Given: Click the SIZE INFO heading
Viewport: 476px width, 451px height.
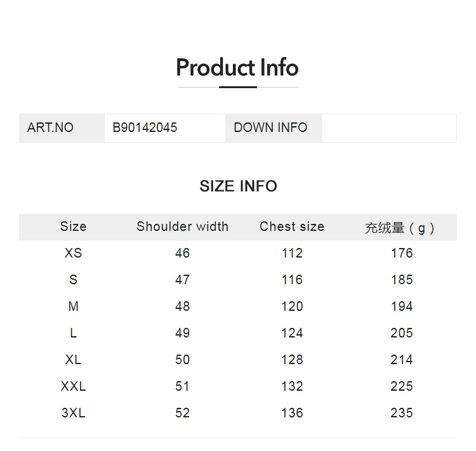Looking at the screenshot, I should tap(238, 186).
